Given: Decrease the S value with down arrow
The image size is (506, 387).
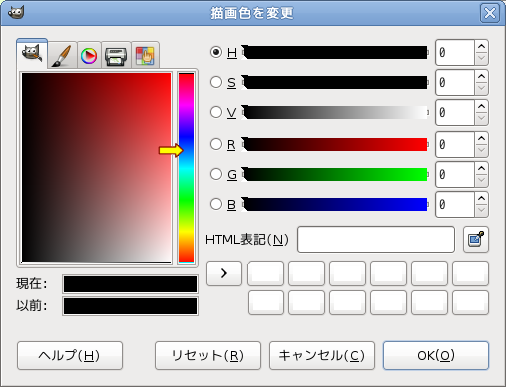Looking at the screenshot, I should [x=481, y=89].
